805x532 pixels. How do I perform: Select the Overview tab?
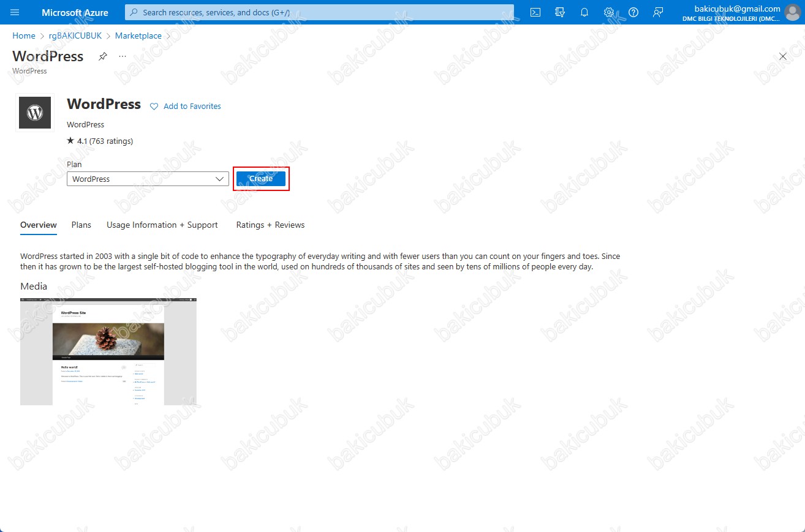pyautogui.click(x=39, y=225)
